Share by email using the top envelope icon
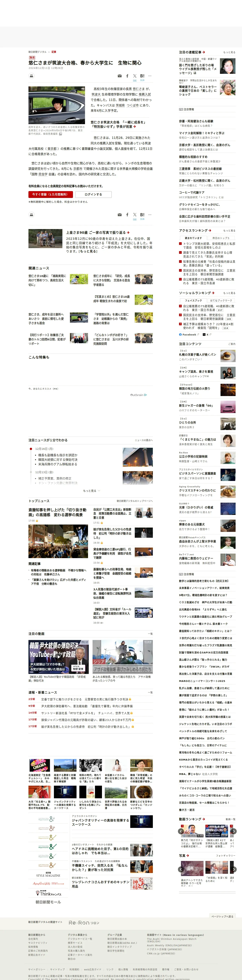This screenshot has height=980, width=242. coord(120,76)
